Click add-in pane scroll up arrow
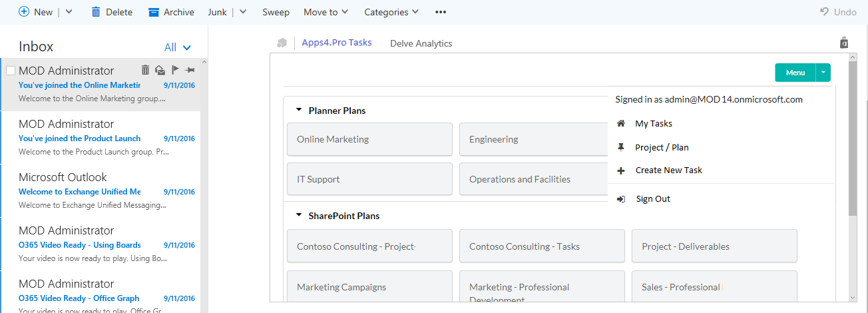The image size is (868, 313). point(853,58)
